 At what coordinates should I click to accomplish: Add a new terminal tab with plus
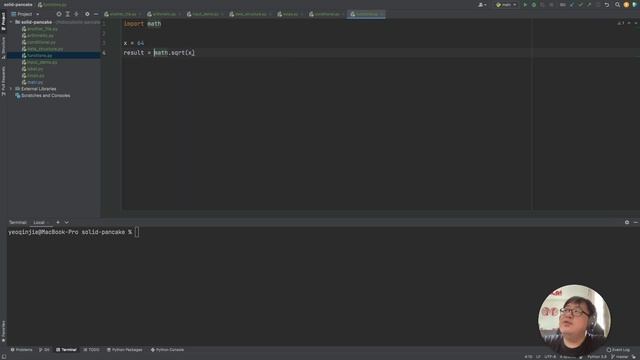(x=58, y=222)
